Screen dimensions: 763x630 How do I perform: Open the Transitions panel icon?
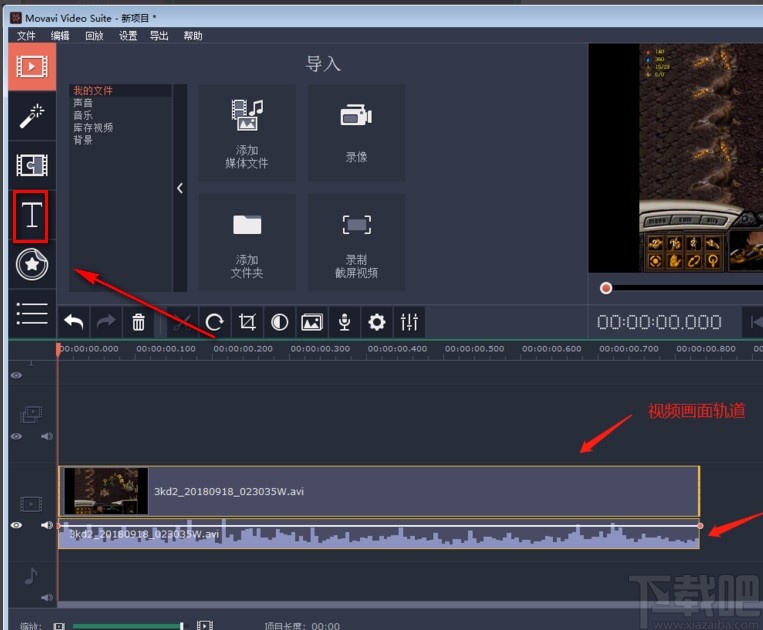[32, 165]
